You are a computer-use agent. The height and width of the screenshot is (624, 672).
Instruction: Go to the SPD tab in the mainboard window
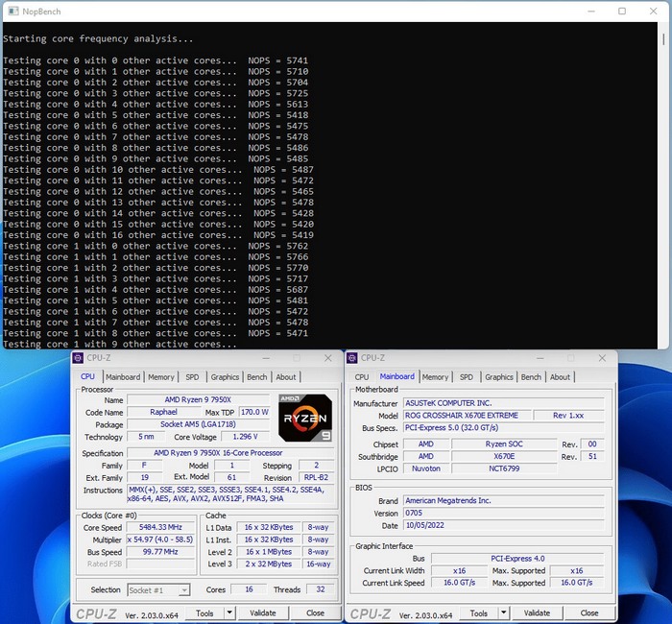467,377
